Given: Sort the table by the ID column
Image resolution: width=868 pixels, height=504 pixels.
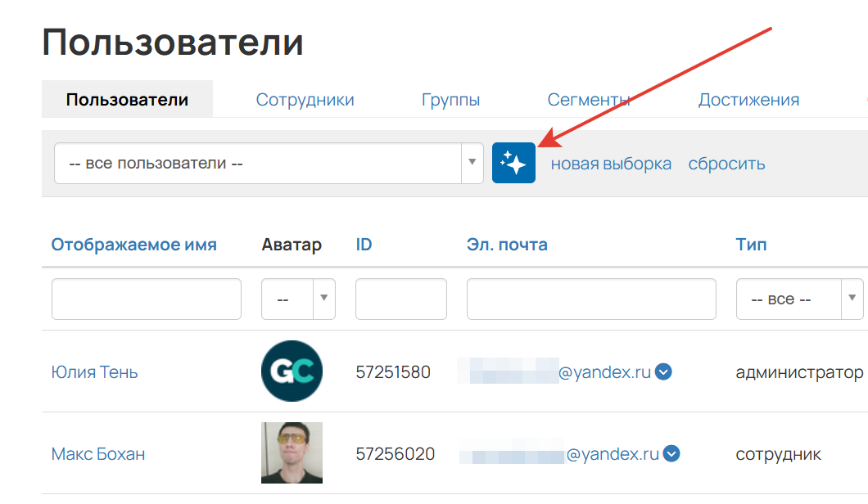Looking at the screenshot, I should point(364,244).
